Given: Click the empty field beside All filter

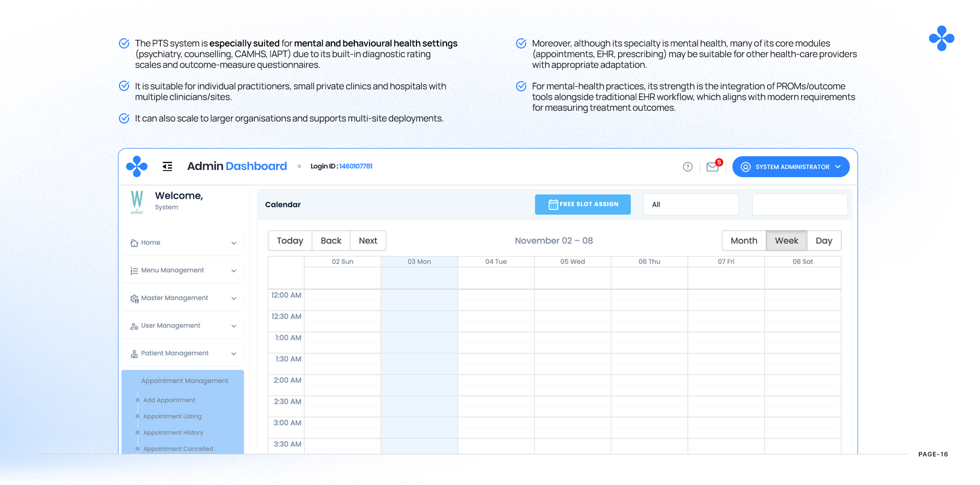Looking at the screenshot, I should (799, 204).
